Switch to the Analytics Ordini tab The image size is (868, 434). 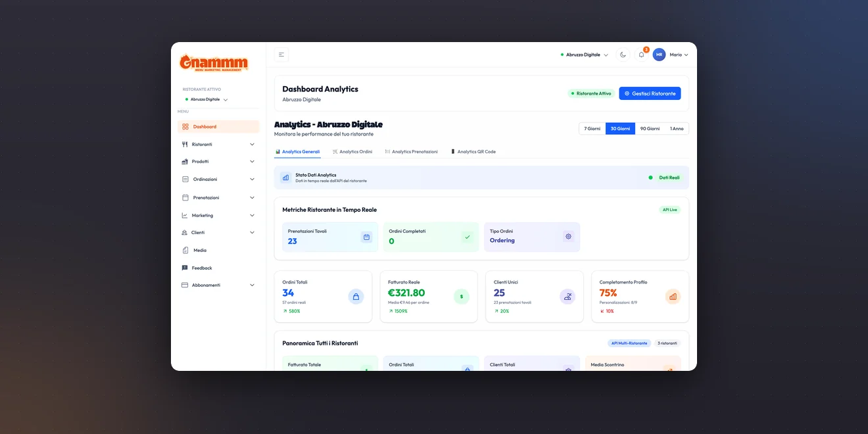click(352, 152)
